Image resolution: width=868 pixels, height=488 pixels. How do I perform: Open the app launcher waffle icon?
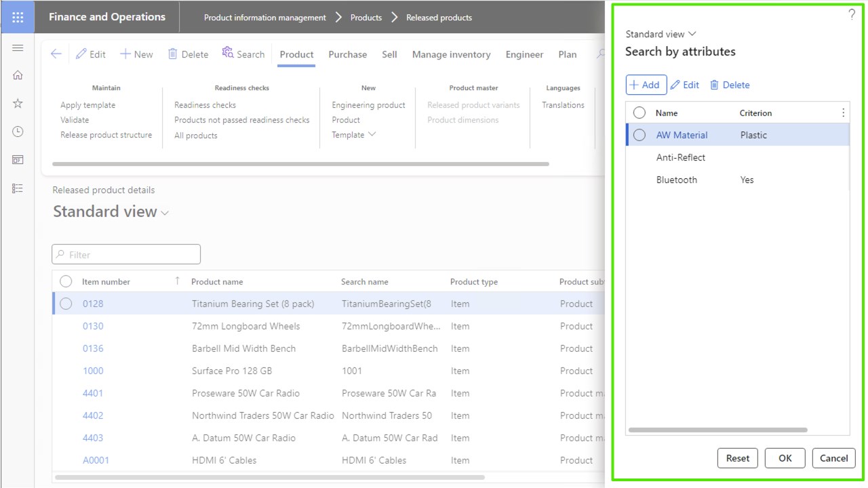coord(18,18)
